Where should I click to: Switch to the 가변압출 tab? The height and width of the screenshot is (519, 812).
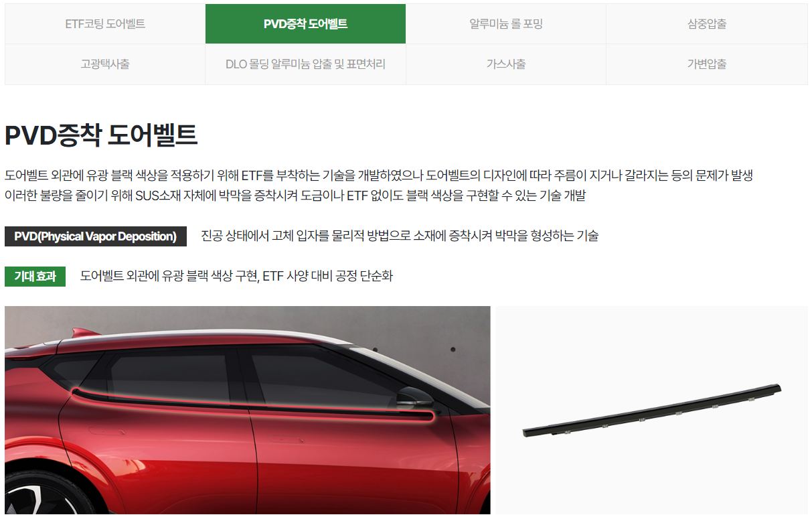click(707, 64)
